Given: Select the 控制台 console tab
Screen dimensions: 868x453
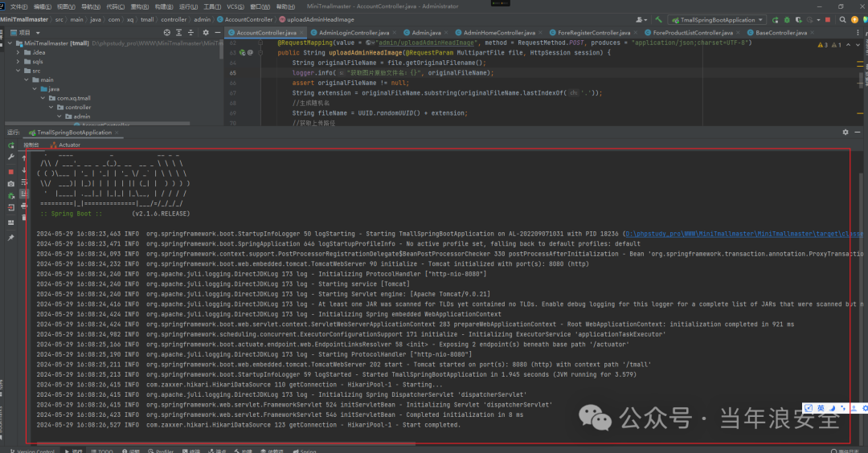Looking at the screenshot, I should tap(31, 145).
